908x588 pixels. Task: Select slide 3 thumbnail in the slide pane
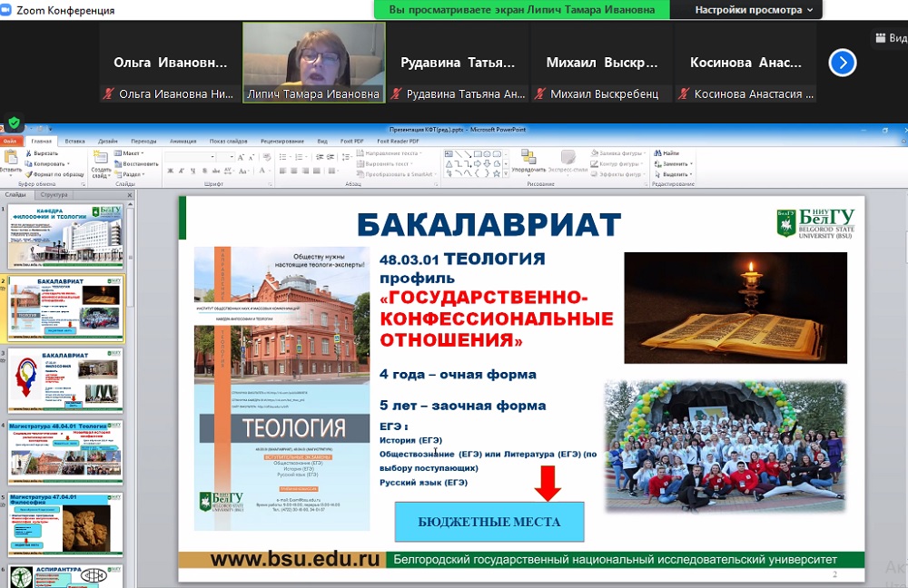(x=64, y=379)
